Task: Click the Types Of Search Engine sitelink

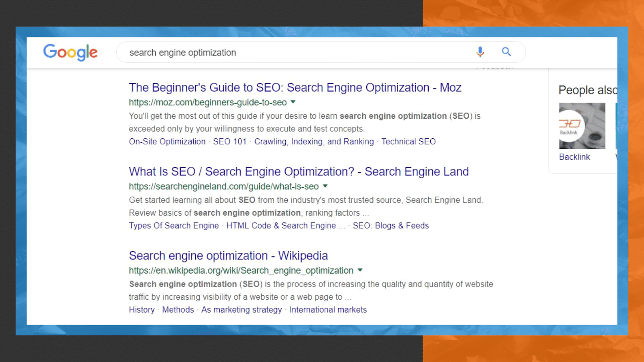Action: point(174,226)
